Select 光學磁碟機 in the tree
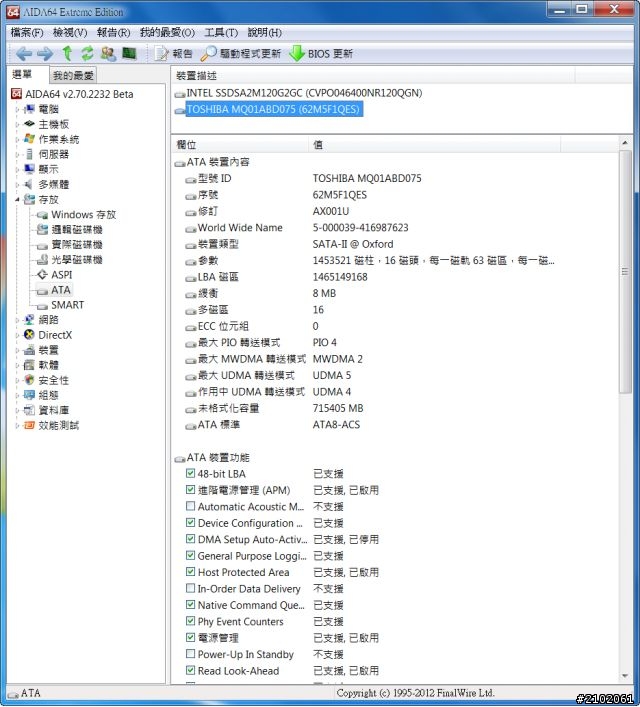640x707 pixels. [70, 260]
